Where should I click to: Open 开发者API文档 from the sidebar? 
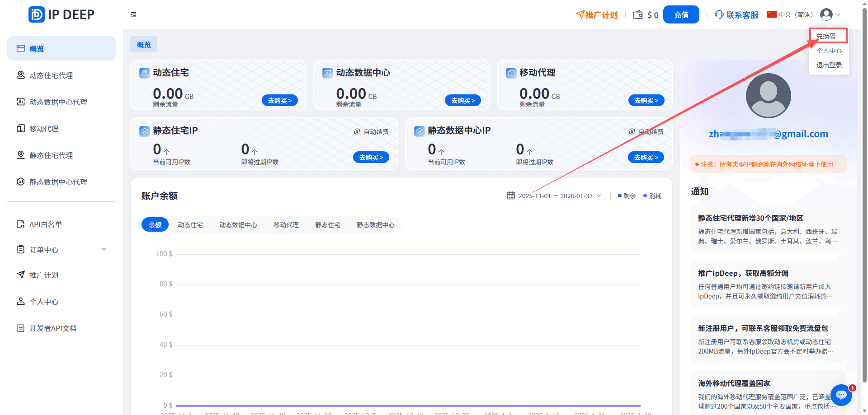pos(52,328)
